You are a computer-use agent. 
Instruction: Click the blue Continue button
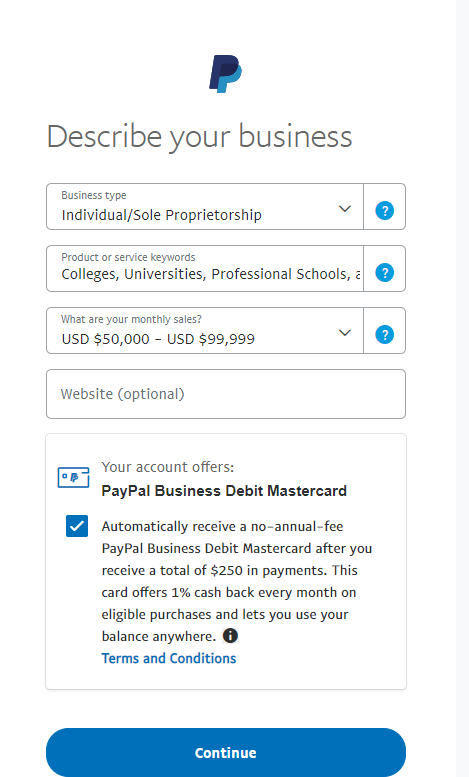(226, 752)
